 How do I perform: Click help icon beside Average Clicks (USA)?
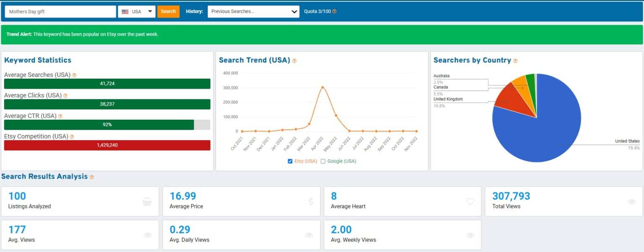[65, 96]
